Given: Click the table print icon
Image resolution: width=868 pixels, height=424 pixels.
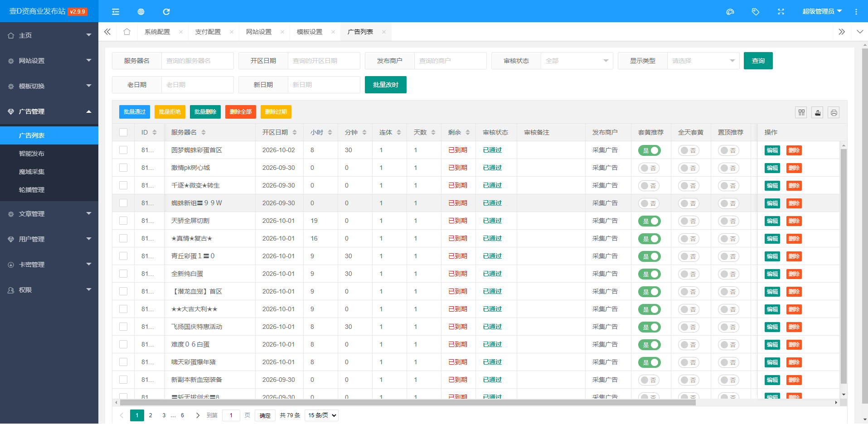Looking at the screenshot, I should coord(834,112).
